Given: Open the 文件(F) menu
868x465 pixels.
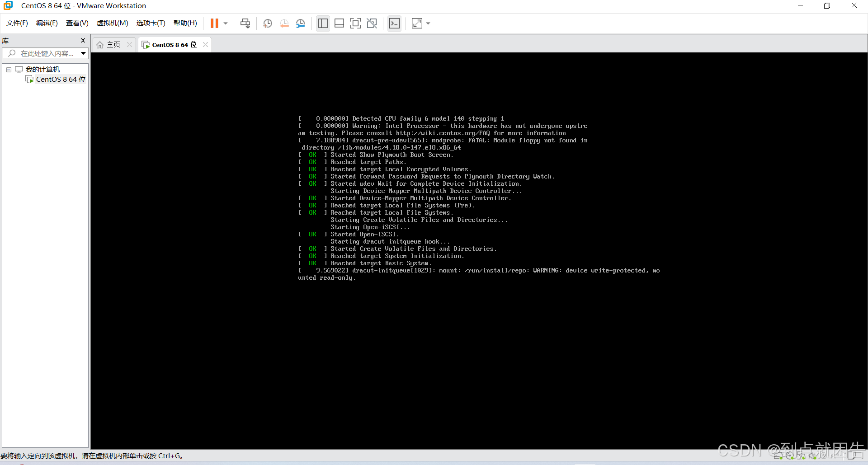Looking at the screenshot, I should (x=17, y=23).
